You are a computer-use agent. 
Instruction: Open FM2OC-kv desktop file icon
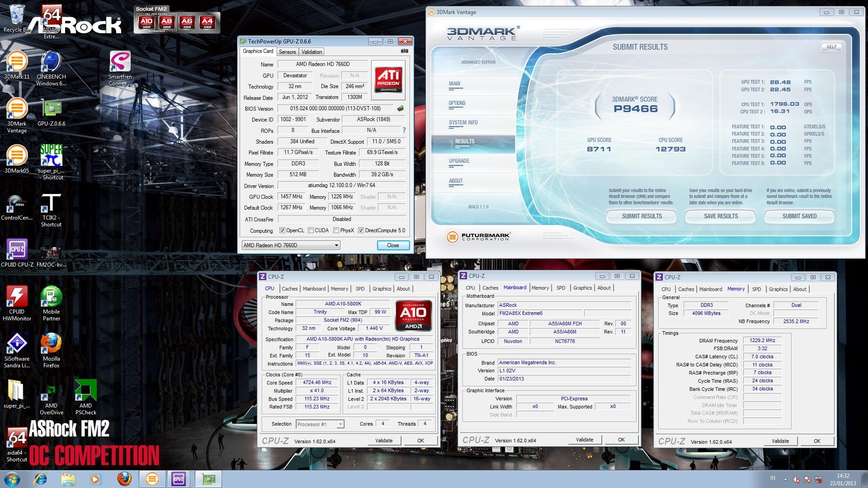51,257
